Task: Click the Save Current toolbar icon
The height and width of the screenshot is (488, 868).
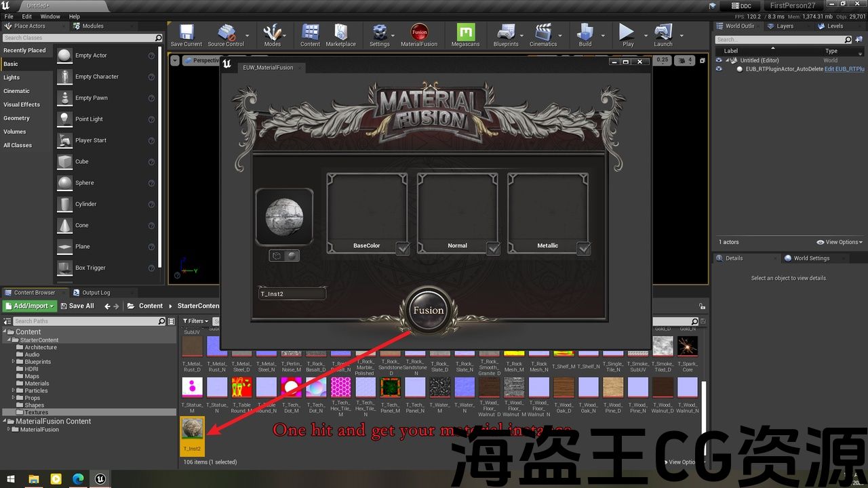Action: point(186,34)
